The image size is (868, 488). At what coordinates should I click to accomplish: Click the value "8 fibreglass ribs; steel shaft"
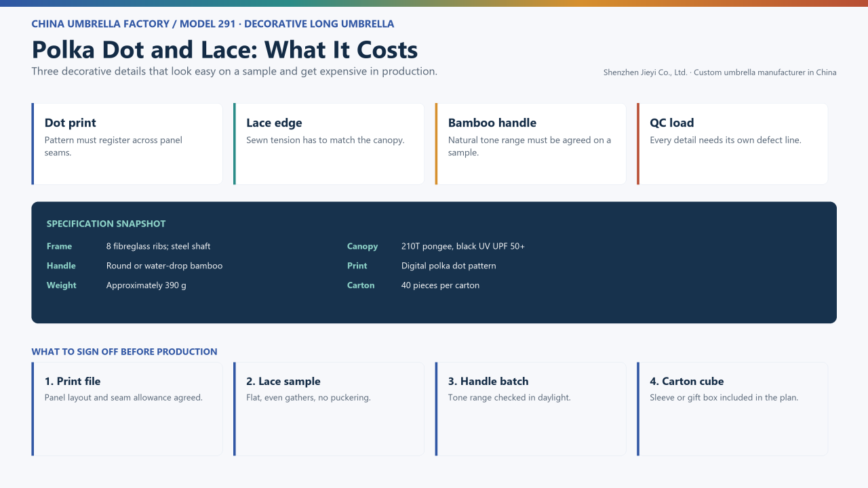coord(159,246)
